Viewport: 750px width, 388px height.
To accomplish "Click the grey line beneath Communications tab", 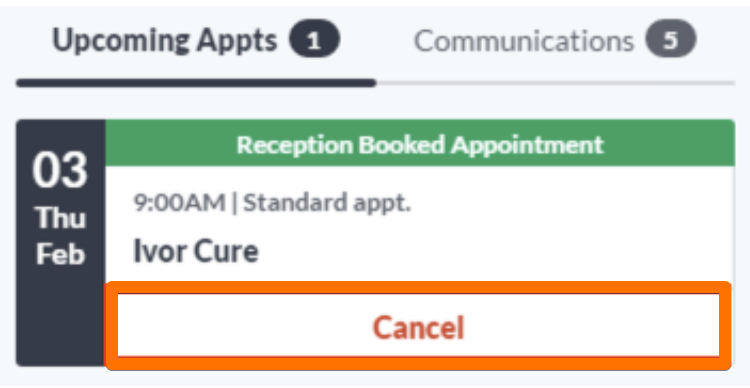I will tap(556, 83).
